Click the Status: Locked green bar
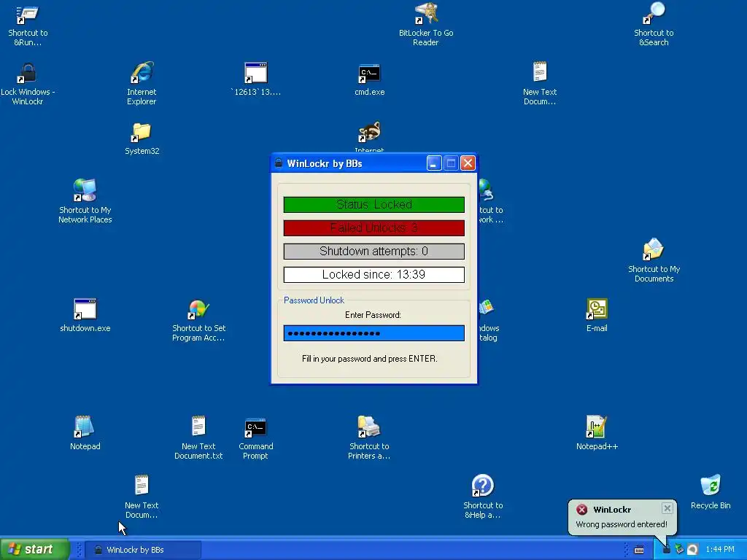Image resolution: width=747 pixels, height=560 pixels. (x=374, y=205)
